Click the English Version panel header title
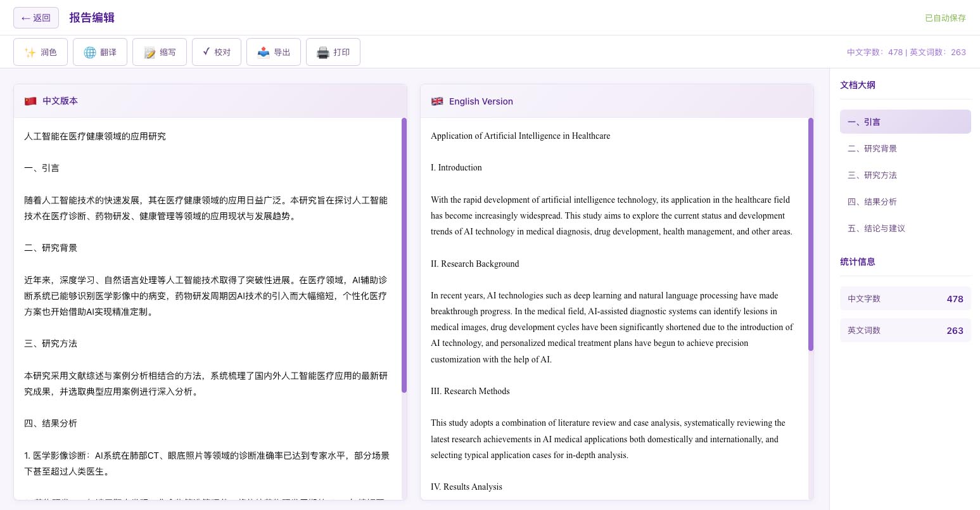The height and width of the screenshot is (510, 980). [481, 101]
